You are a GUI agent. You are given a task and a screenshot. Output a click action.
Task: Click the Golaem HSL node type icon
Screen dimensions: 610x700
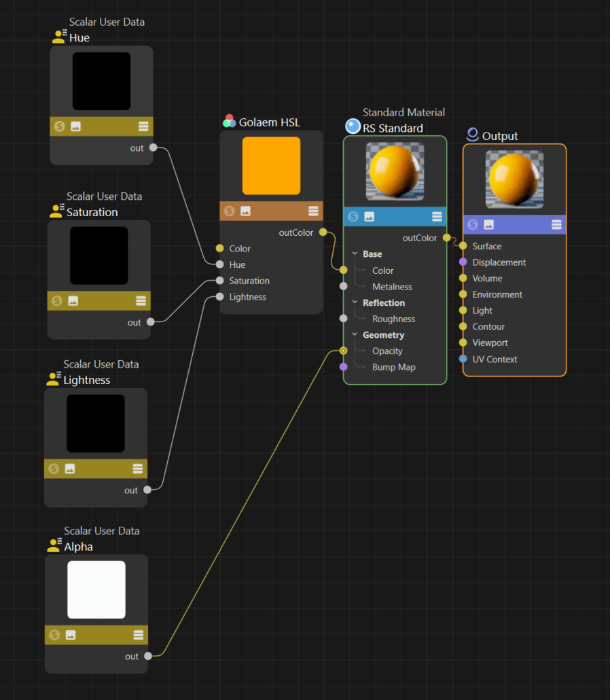point(230,122)
